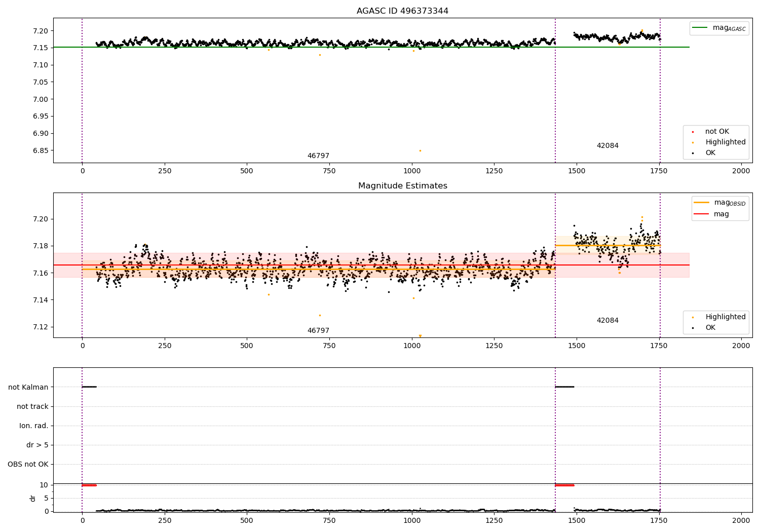Click the red dr marker run at time 0
The height and width of the screenshot is (532, 760).
click(89, 485)
